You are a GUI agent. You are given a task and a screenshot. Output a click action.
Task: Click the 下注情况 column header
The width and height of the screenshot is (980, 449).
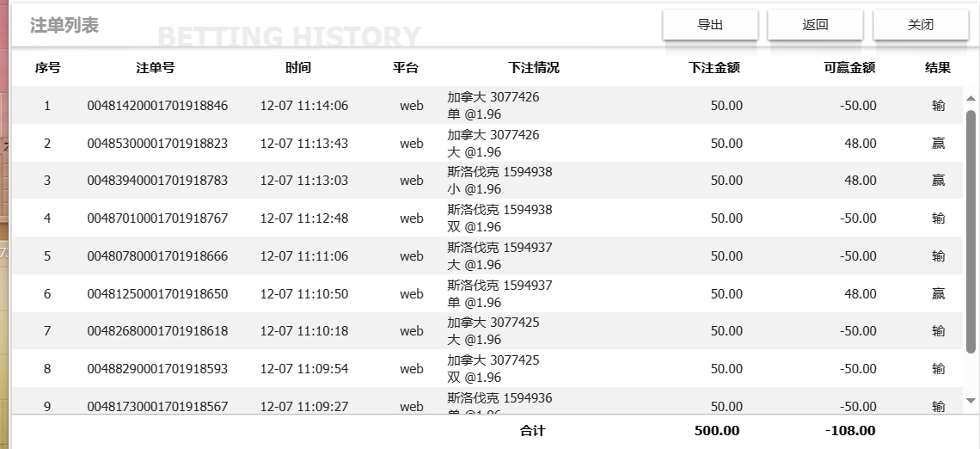(533, 68)
